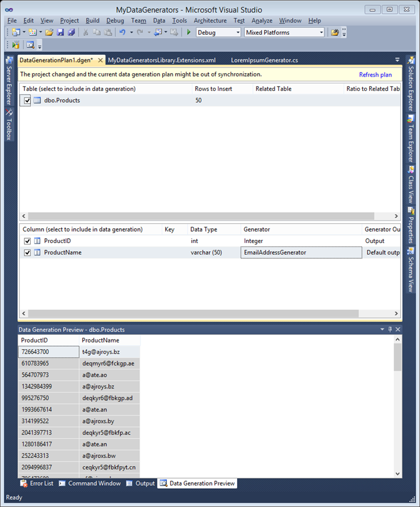Undo the last action with the Undo icon
The height and width of the screenshot is (507, 420).
point(122,32)
